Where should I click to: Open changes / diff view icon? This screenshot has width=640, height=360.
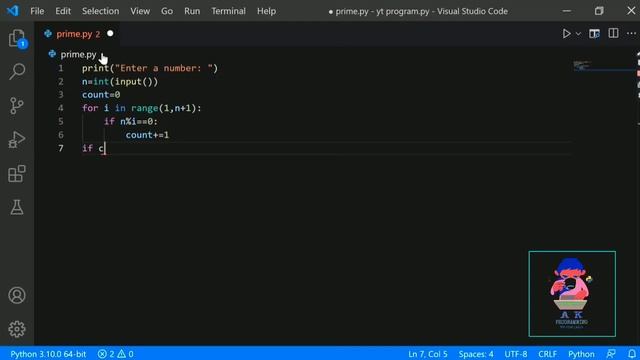tap(594, 33)
